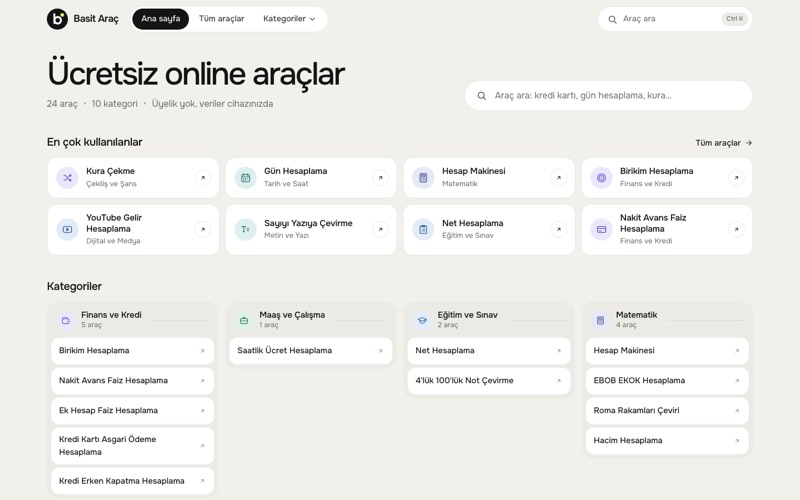The height and width of the screenshot is (500, 800).
Task: Click the Eğitim ve Sınav category title
Action: coord(467,315)
